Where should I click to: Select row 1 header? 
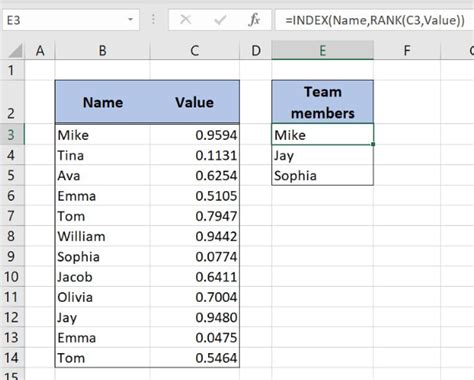[x=12, y=70]
